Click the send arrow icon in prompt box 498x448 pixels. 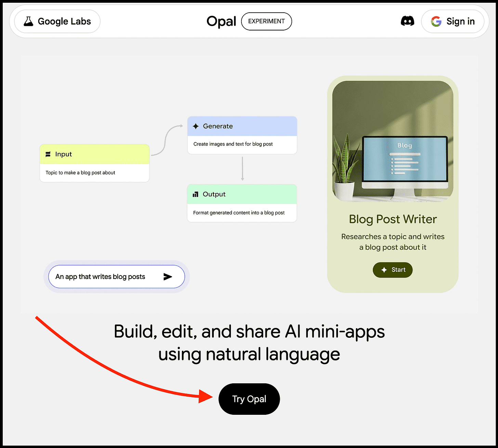168,277
